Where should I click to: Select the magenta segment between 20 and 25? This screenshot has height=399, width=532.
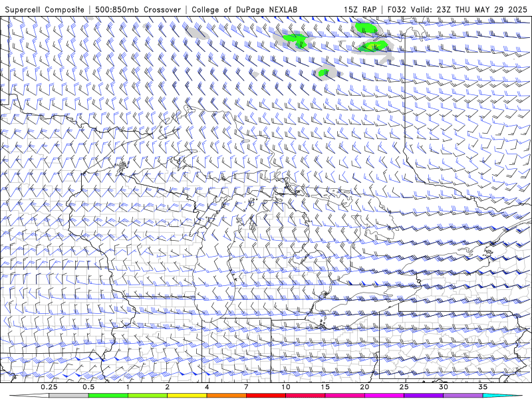(384, 396)
